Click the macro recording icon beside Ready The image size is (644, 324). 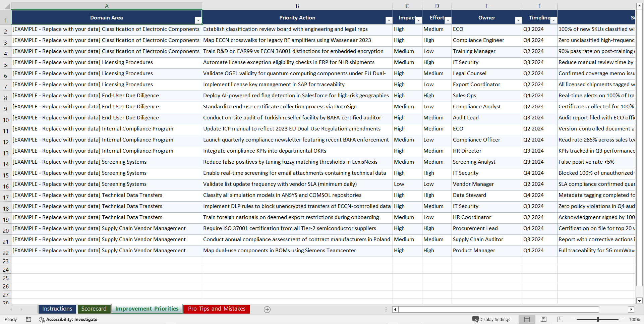point(28,319)
